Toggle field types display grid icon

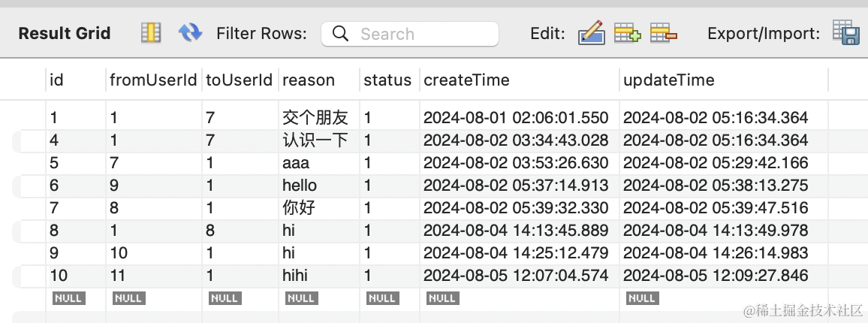(151, 33)
